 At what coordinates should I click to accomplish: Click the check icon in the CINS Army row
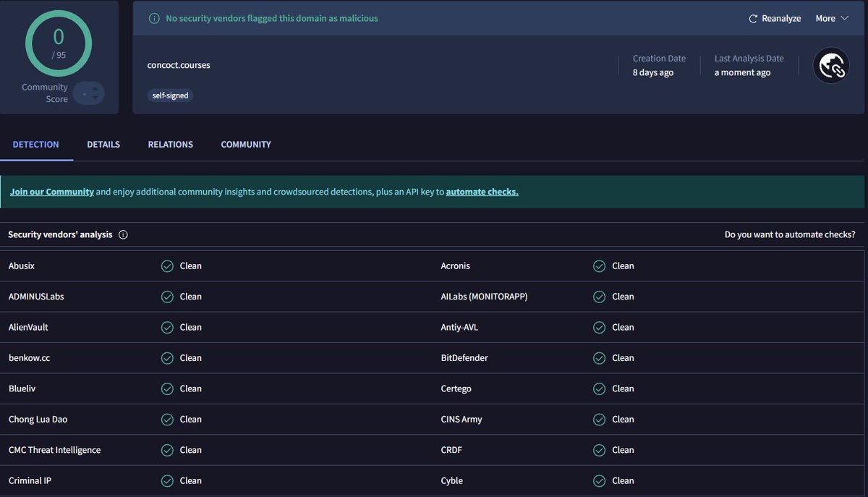599,420
